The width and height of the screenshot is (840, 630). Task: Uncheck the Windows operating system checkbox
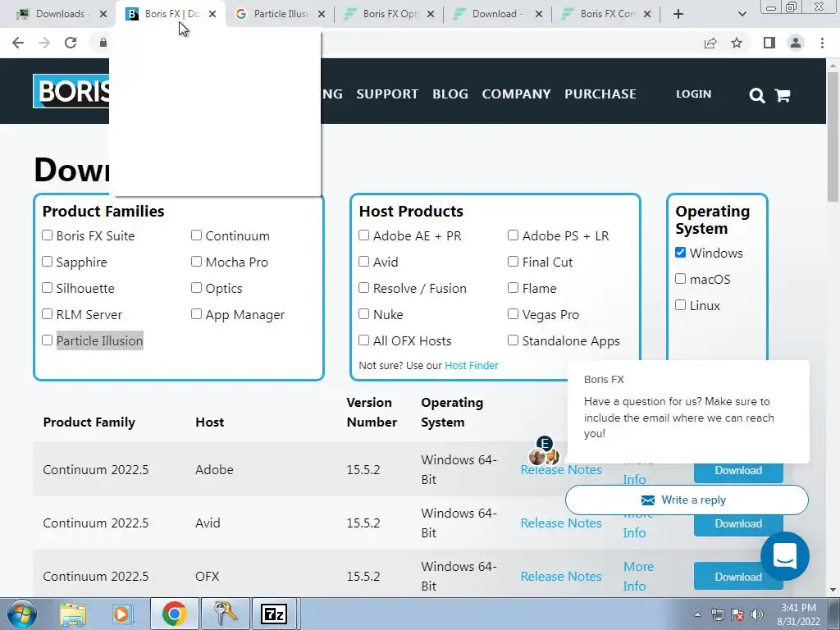pos(680,253)
